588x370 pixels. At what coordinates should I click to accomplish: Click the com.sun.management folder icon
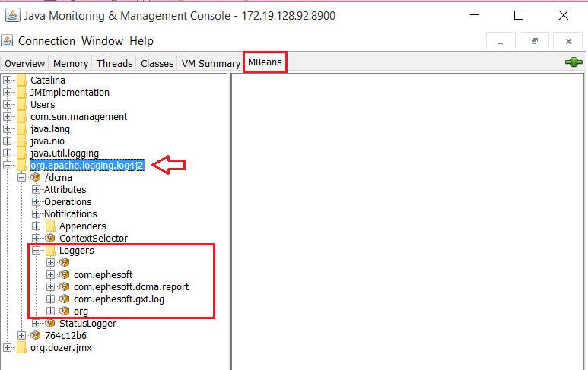[x=22, y=116]
